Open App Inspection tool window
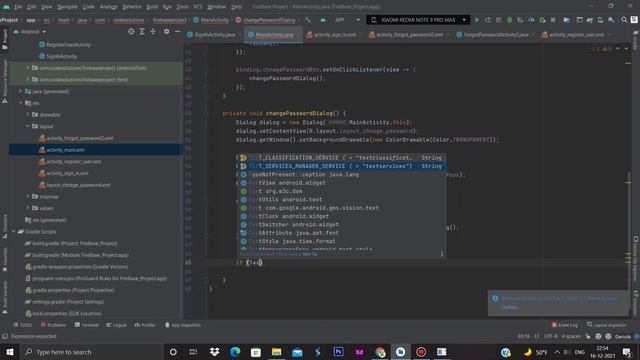Screen dimensions: 640x360 182,325
